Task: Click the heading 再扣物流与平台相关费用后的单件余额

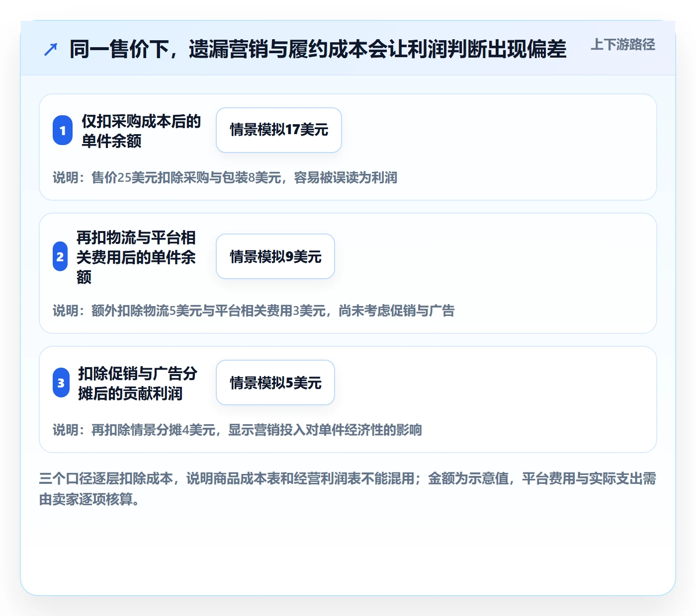Action: click(x=136, y=257)
